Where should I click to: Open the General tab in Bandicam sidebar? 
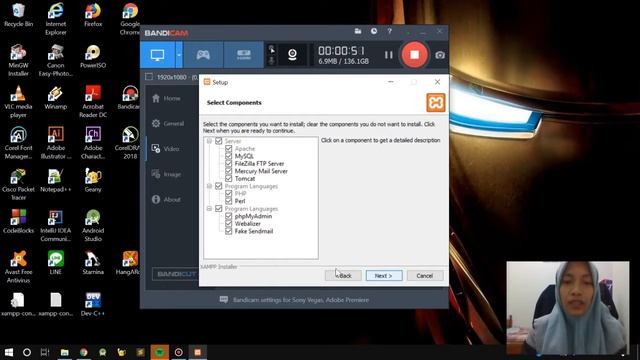click(168, 123)
